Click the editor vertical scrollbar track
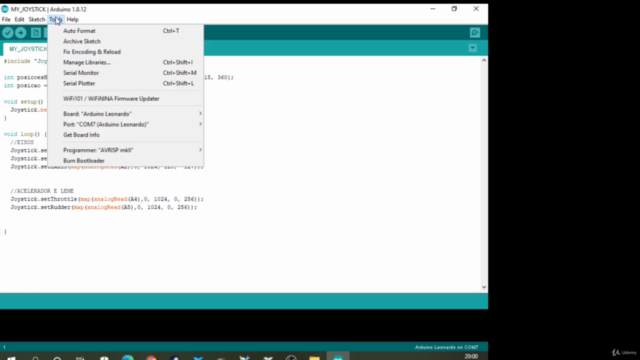 click(484, 174)
